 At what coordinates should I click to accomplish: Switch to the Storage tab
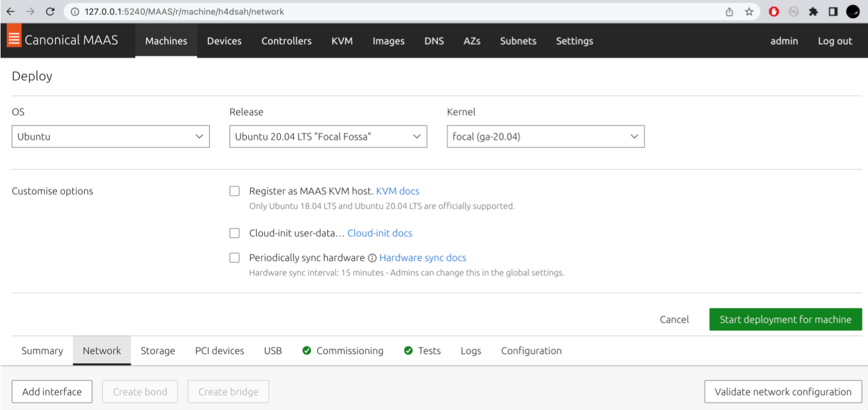[158, 351]
